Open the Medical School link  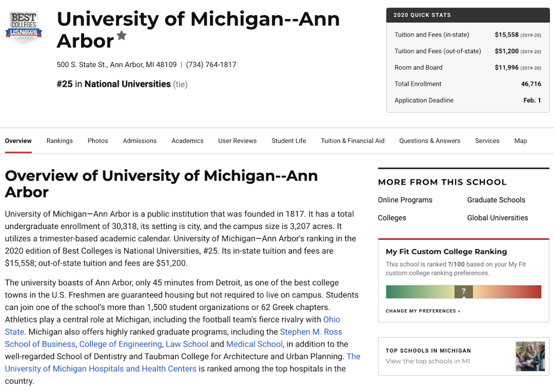pyautogui.click(x=254, y=344)
